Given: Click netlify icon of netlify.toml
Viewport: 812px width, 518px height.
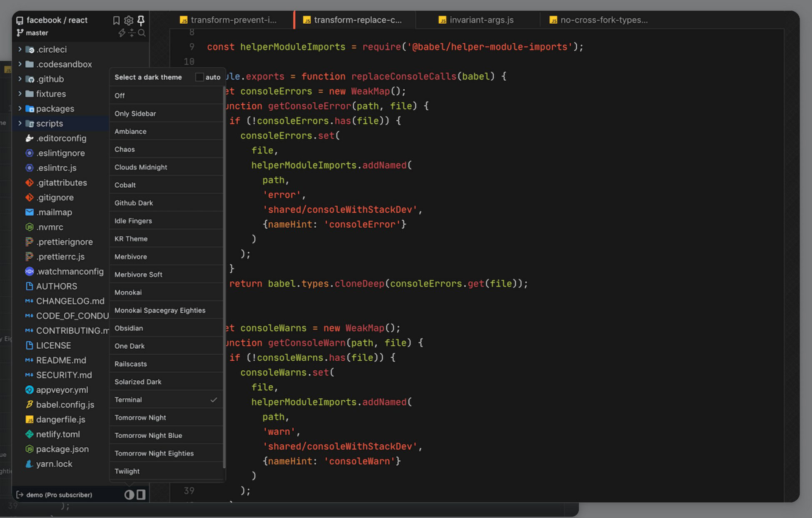Looking at the screenshot, I should (x=29, y=434).
